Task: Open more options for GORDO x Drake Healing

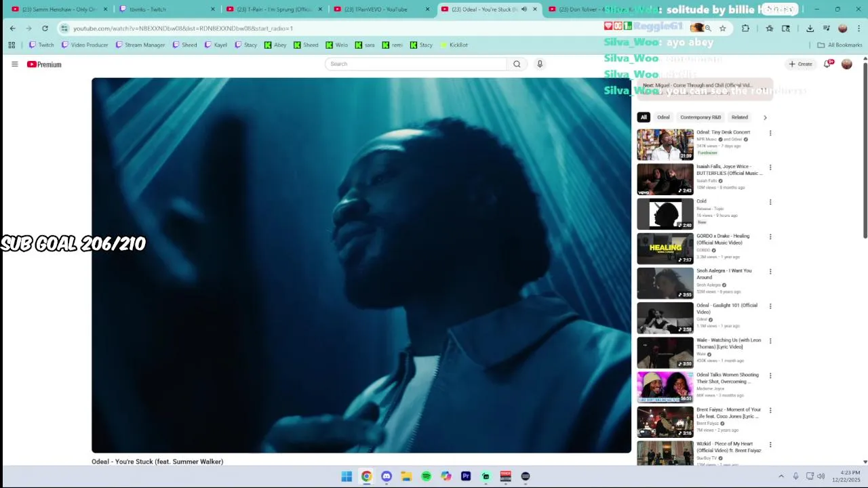Action: (770, 237)
